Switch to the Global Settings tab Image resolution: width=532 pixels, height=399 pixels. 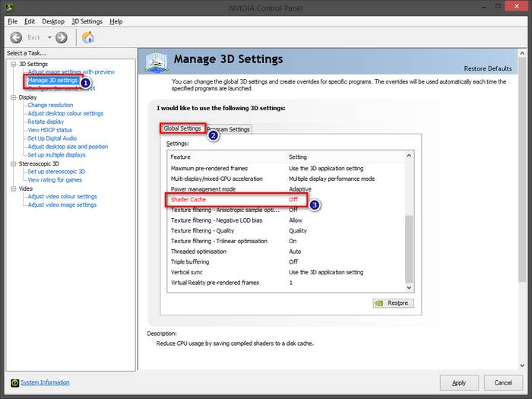click(x=182, y=128)
